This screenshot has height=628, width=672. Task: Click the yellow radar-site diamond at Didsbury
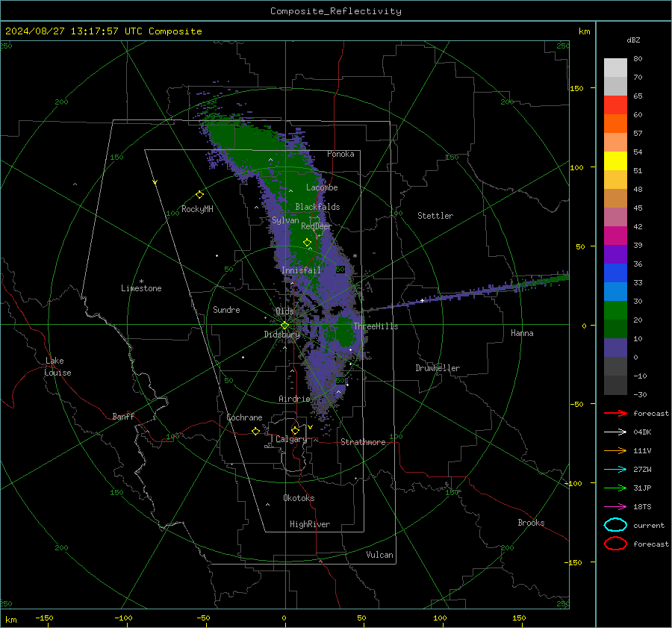(x=284, y=326)
